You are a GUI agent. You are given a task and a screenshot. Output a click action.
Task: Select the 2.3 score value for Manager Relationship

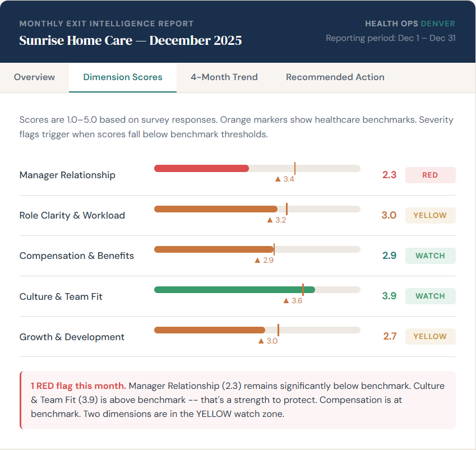[389, 175]
